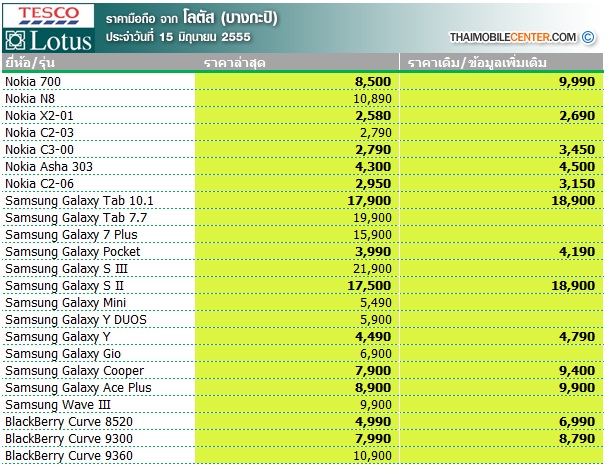Click the 8,500 price of Nokia 700
Screen dimensions: 607x467
coord(373,82)
